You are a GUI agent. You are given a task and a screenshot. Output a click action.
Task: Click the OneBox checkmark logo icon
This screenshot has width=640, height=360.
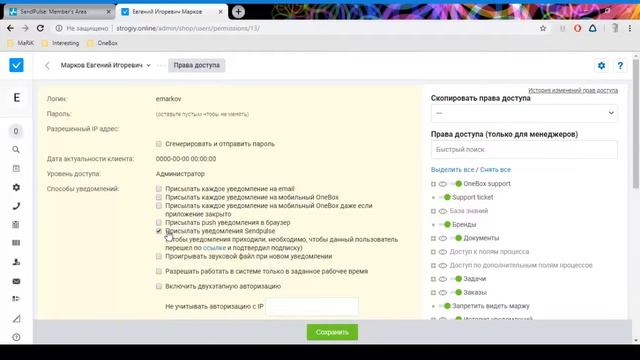coord(16,65)
